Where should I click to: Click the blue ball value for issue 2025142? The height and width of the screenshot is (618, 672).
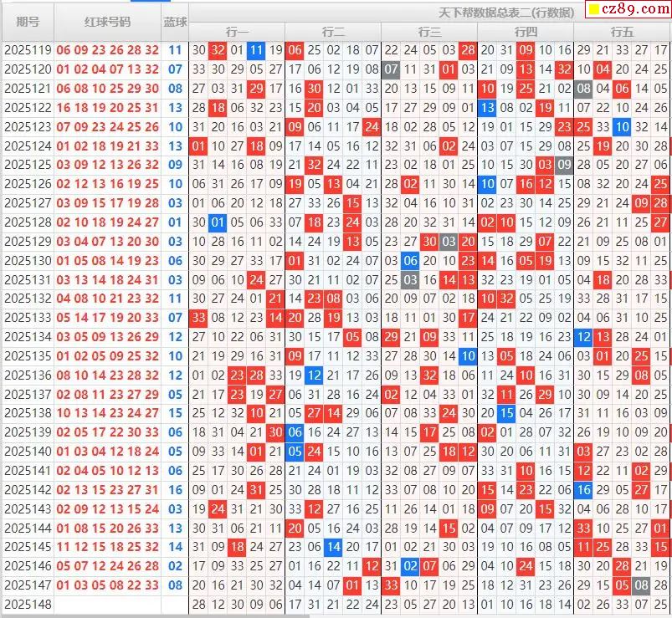175,490
